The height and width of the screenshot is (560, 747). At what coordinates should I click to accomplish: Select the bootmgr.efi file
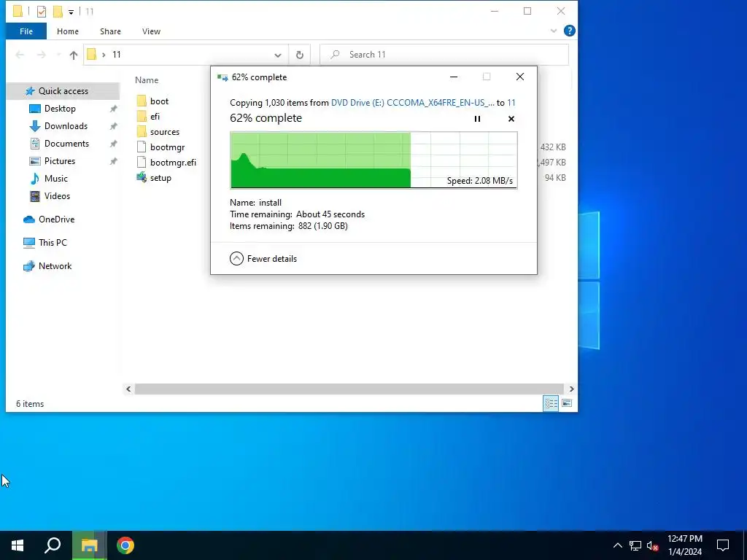tap(173, 163)
